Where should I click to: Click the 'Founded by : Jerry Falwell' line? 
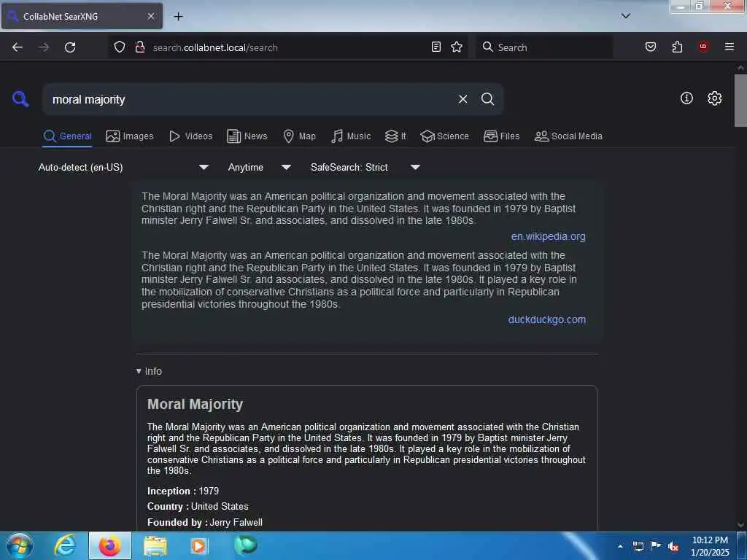pyautogui.click(x=205, y=522)
